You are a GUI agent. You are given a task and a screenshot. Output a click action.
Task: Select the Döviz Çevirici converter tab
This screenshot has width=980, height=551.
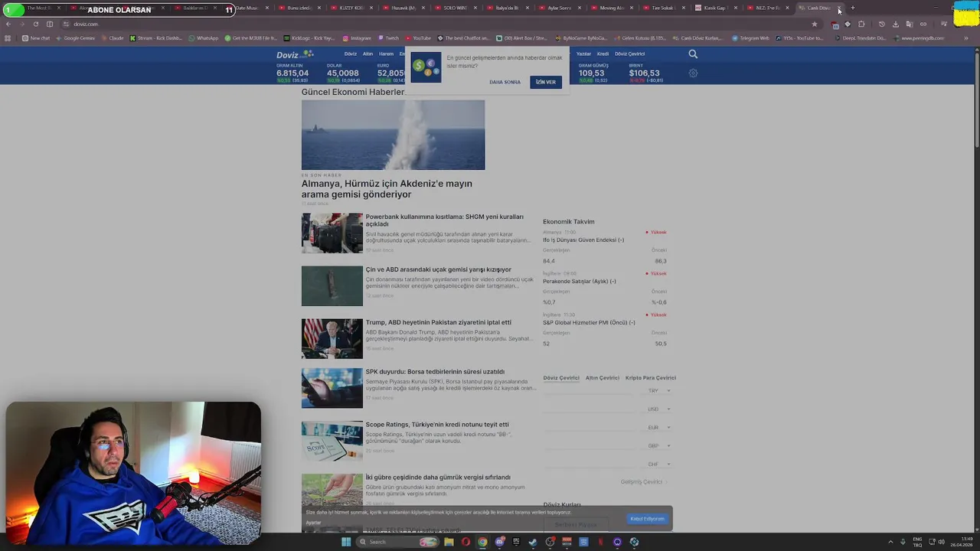[x=561, y=378]
